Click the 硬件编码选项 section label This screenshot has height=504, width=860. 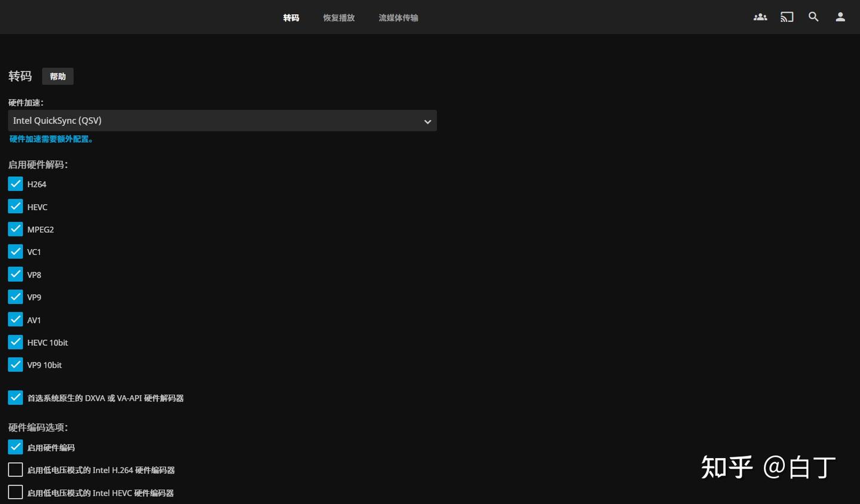[x=38, y=428]
